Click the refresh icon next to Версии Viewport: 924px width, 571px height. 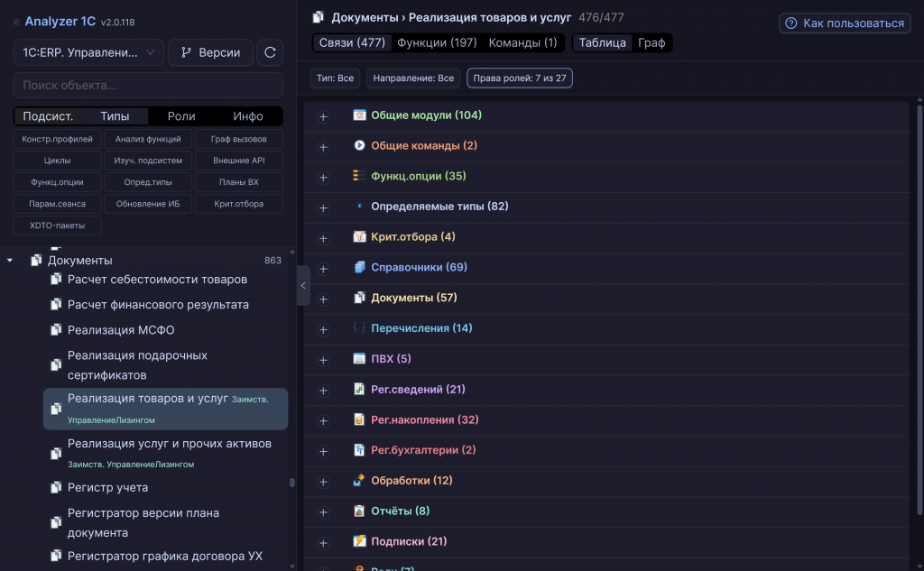pyautogui.click(x=270, y=52)
